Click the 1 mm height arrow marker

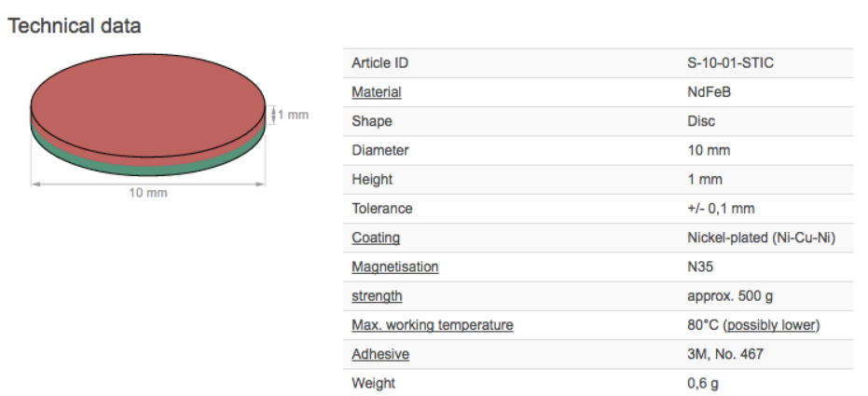(273, 115)
